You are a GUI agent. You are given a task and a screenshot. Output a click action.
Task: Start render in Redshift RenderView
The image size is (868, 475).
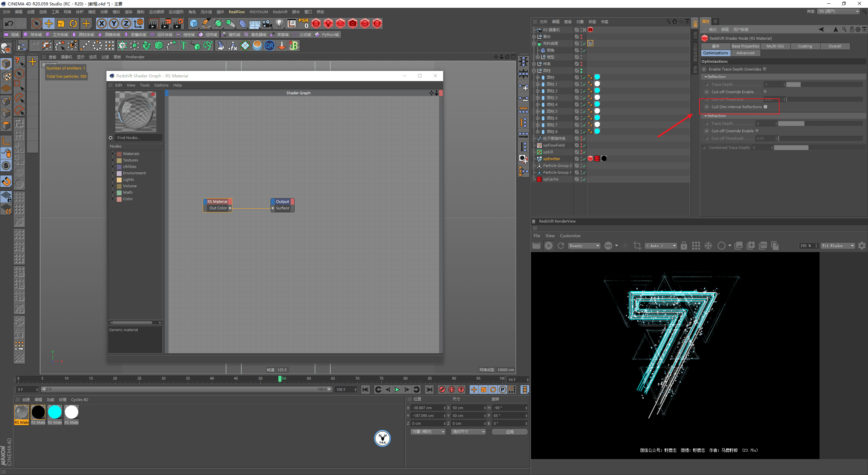[x=548, y=246]
